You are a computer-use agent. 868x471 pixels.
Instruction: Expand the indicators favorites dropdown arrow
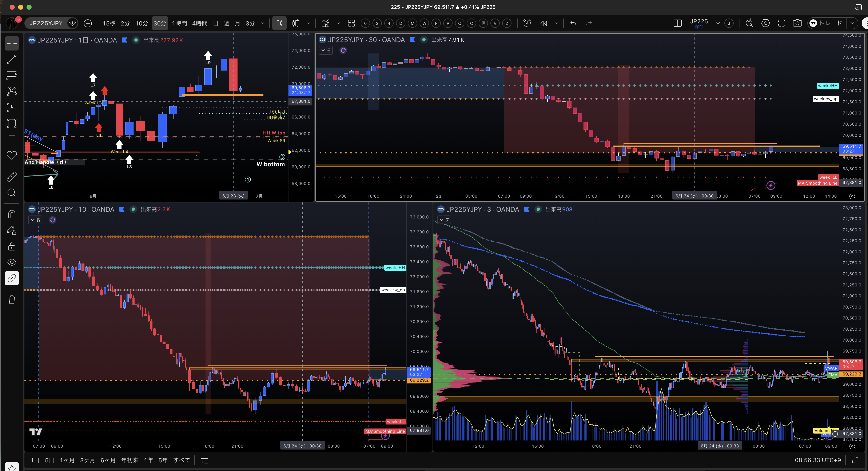338,23
